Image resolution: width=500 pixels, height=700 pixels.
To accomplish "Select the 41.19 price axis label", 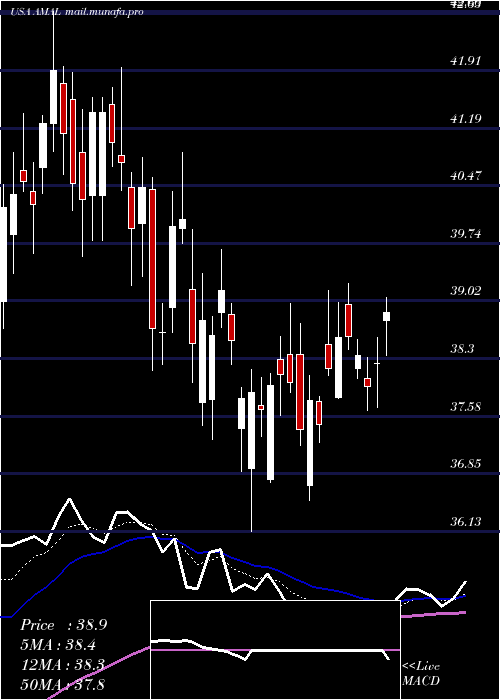I will tap(466, 119).
